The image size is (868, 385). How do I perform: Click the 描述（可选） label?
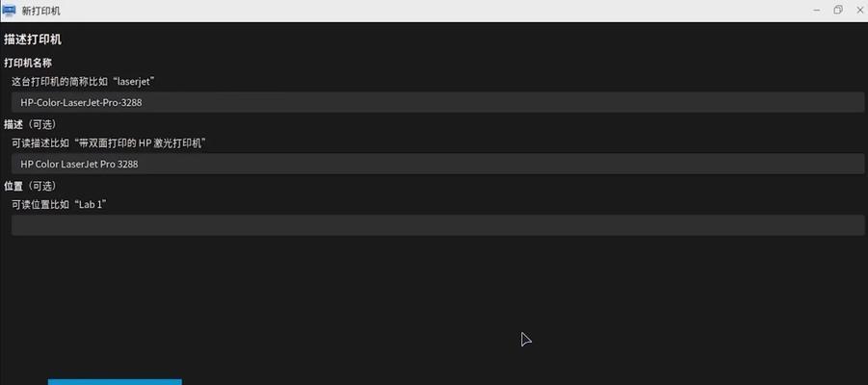pos(31,124)
